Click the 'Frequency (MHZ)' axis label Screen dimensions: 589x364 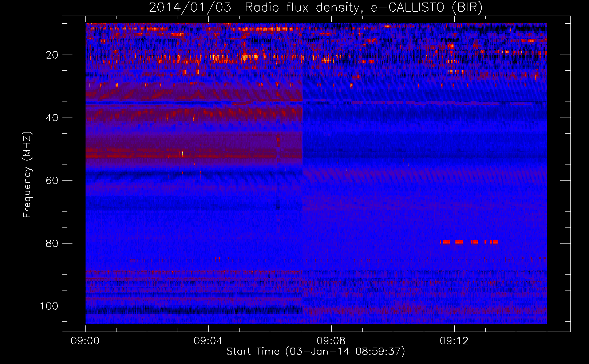pos(27,175)
